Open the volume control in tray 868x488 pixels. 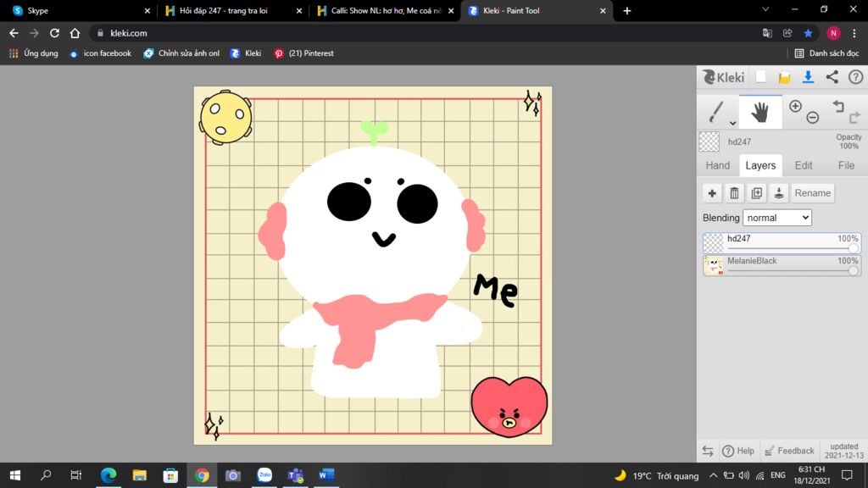point(744,475)
